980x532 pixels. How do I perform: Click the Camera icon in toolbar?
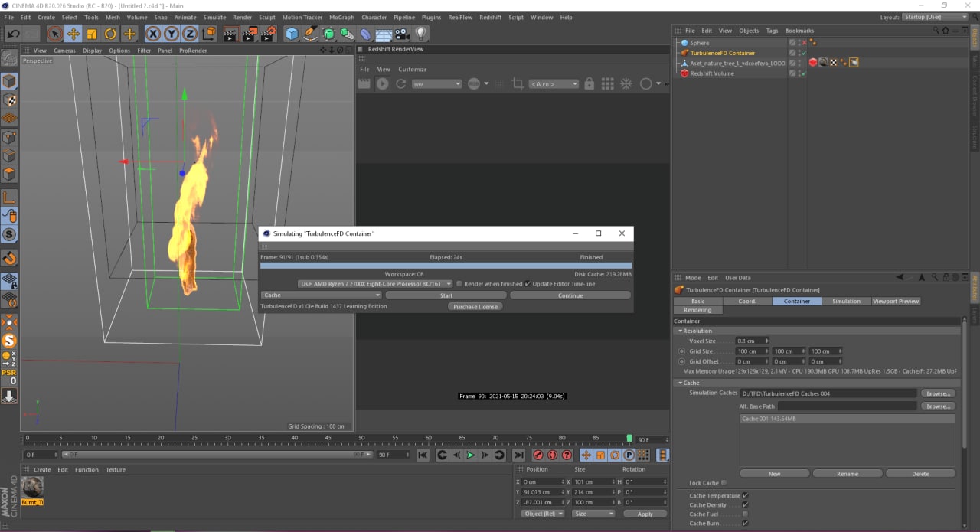(x=402, y=34)
